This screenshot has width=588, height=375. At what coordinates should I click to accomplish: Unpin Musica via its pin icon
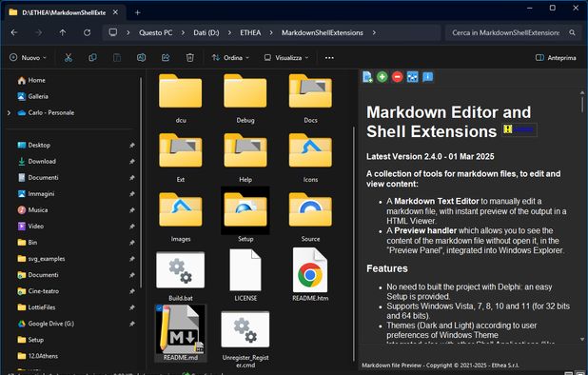[x=131, y=210]
